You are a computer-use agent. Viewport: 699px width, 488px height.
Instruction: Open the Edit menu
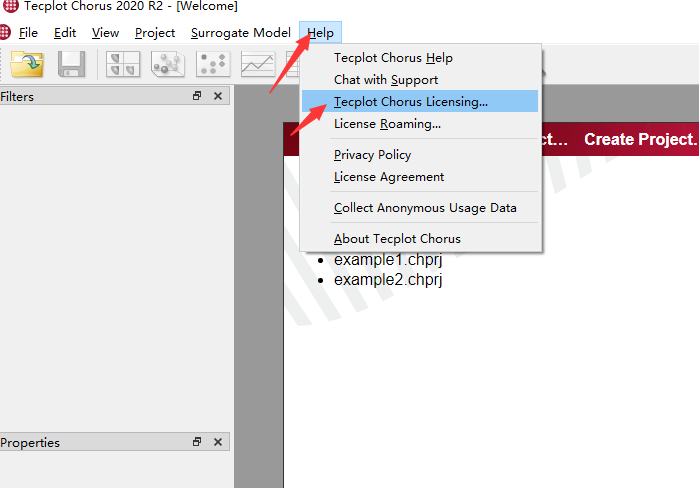(65, 33)
